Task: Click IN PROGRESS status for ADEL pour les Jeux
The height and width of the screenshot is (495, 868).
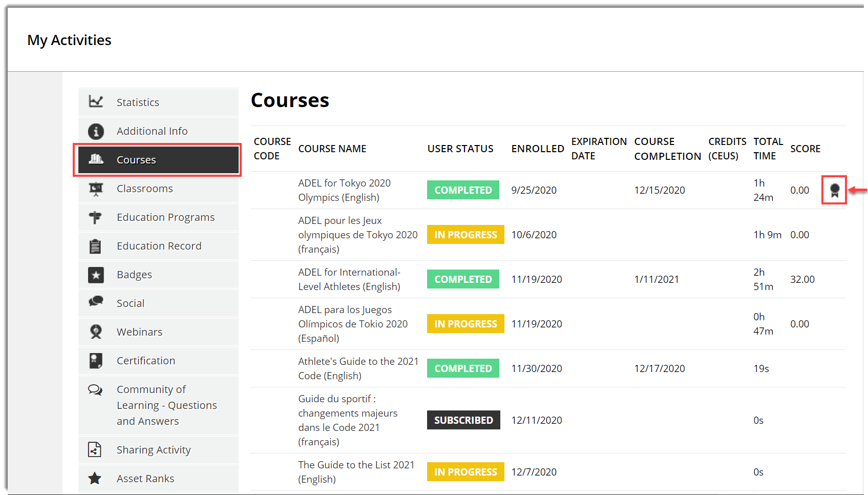Action: tap(465, 235)
